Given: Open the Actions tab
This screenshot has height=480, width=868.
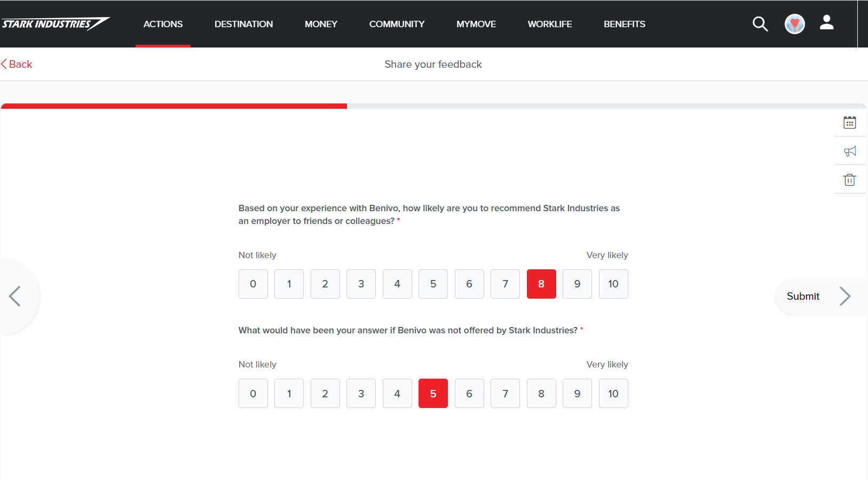Looking at the screenshot, I should pos(163,24).
